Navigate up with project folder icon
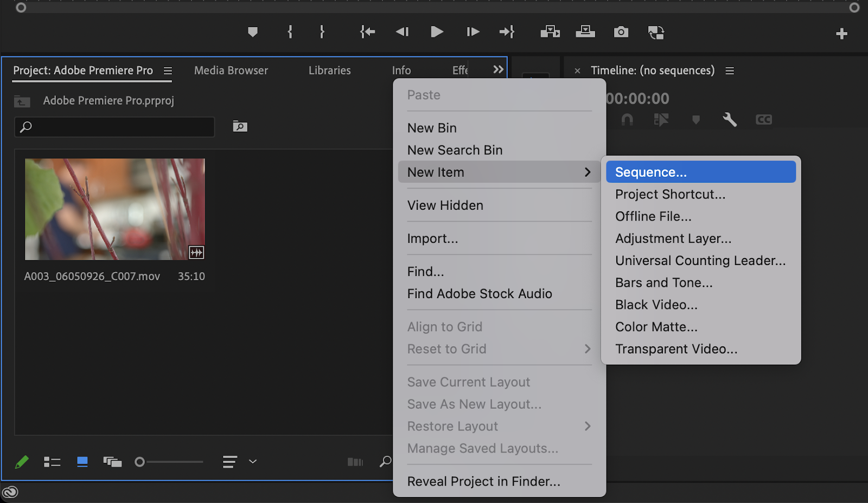 pyautogui.click(x=22, y=101)
